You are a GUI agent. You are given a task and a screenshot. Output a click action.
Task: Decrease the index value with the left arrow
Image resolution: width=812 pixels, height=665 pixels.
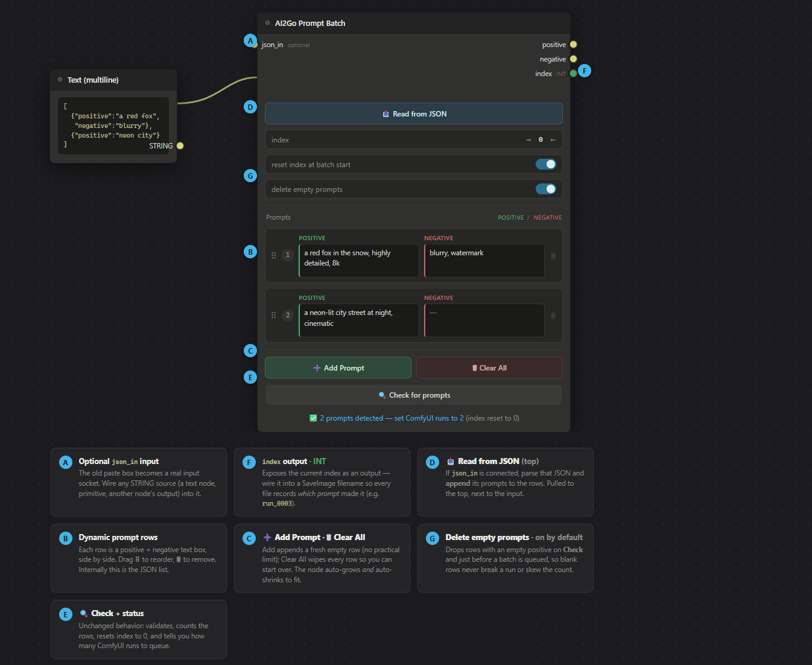528,140
